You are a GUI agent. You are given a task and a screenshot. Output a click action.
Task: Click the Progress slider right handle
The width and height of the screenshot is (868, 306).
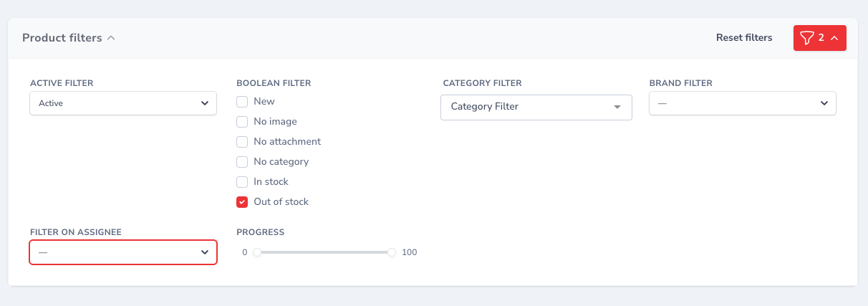click(x=392, y=252)
